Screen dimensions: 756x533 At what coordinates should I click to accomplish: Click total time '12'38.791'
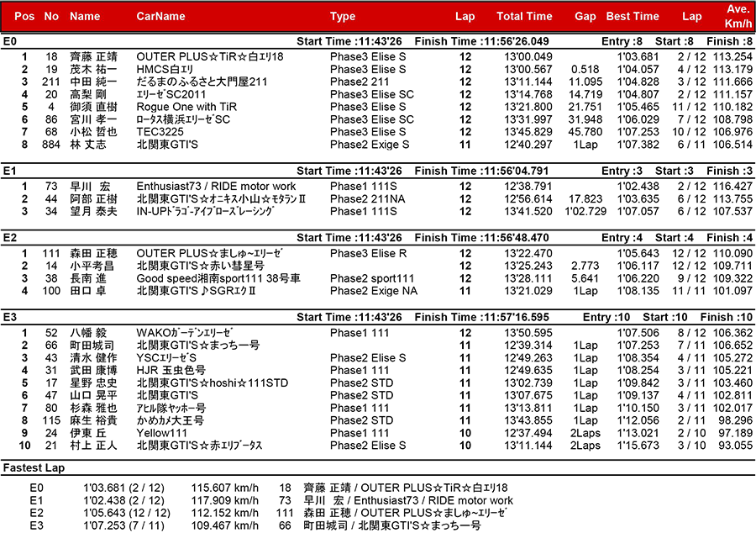coord(528,187)
